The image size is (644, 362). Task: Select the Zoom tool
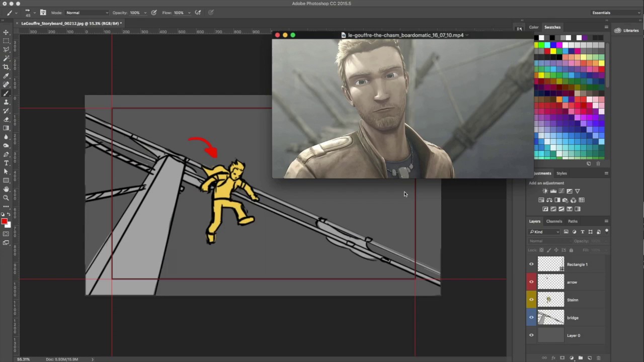[6, 198]
